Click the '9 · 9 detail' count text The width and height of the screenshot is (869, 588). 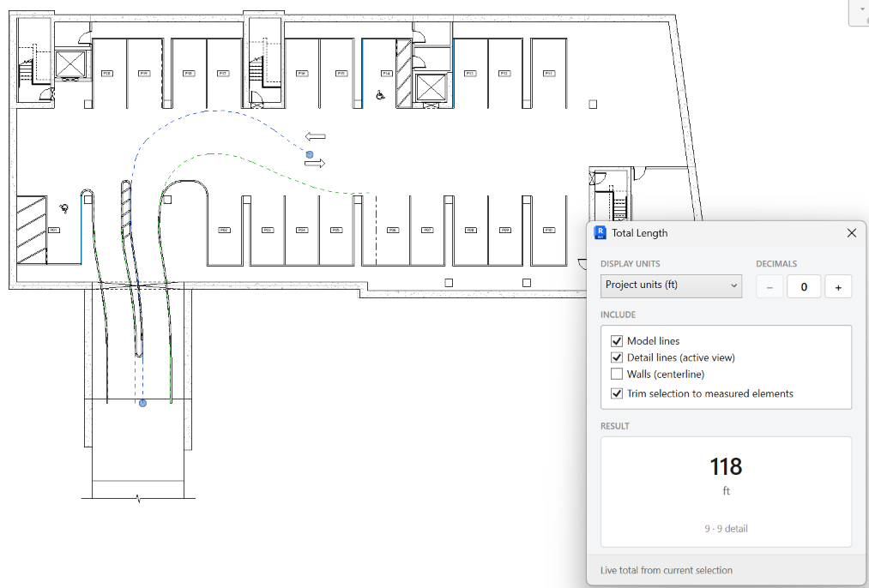726,529
